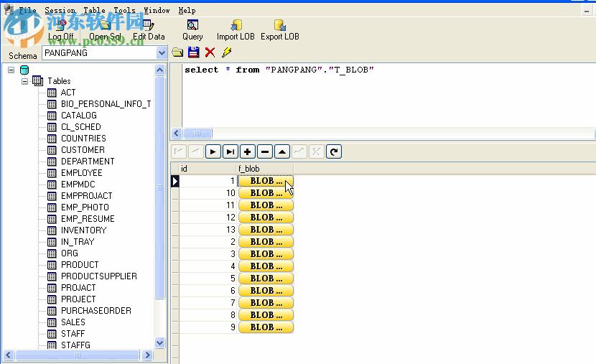Save SQL using the floppy disk icon
This screenshot has width=596, height=364.
click(x=193, y=52)
